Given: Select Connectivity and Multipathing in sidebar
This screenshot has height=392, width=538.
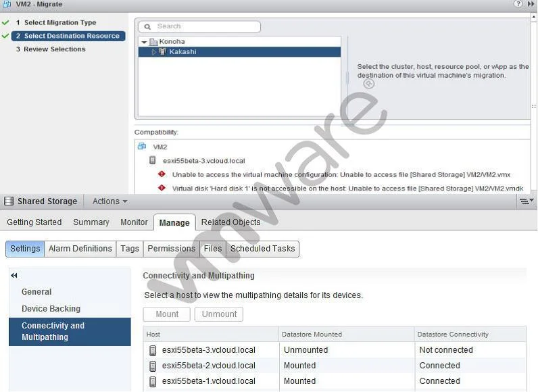Looking at the screenshot, I should pyautogui.click(x=70, y=331).
